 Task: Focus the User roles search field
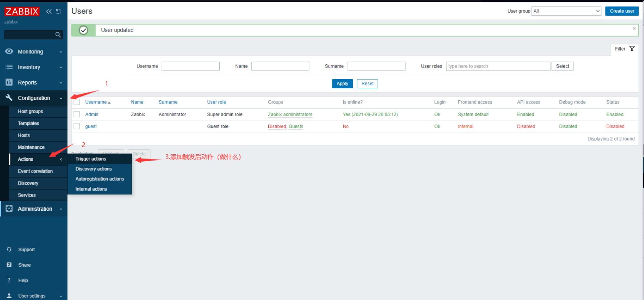pos(498,66)
